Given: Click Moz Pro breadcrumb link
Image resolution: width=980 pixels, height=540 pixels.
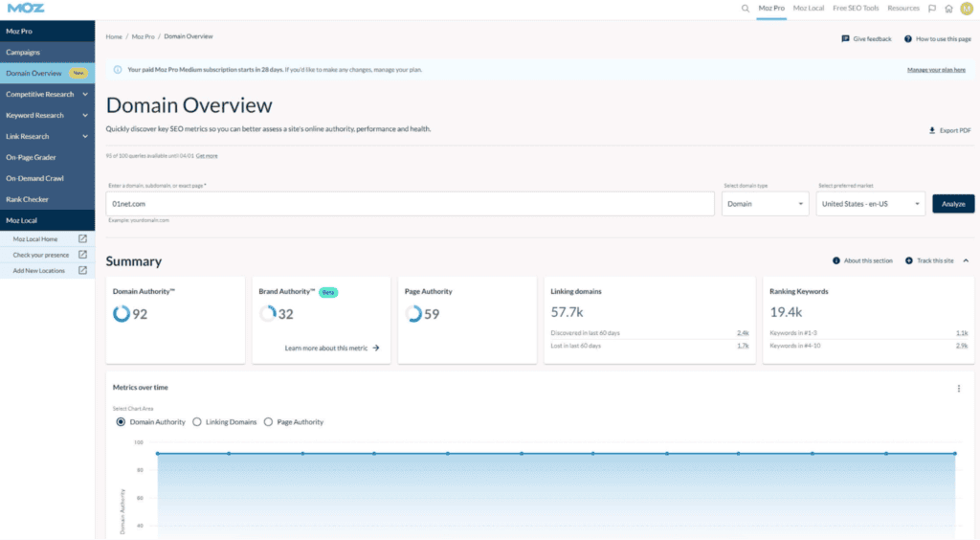Looking at the screenshot, I should tap(144, 37).
